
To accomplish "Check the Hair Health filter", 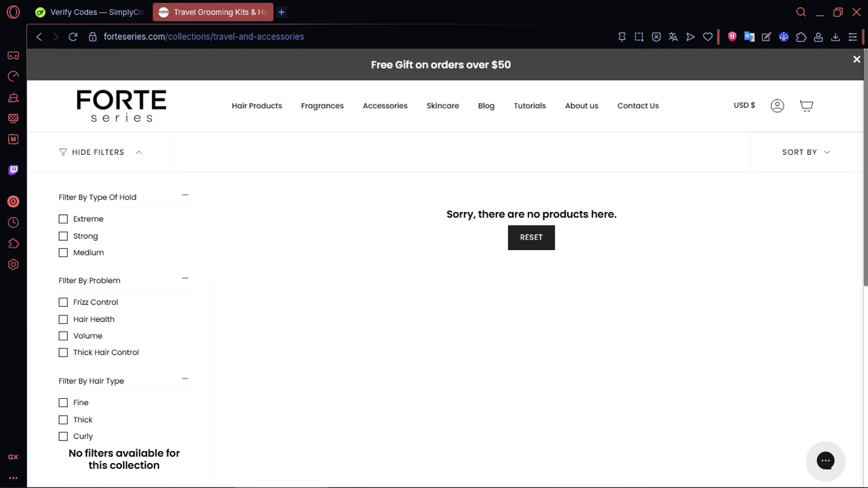I will click(63, 320).
